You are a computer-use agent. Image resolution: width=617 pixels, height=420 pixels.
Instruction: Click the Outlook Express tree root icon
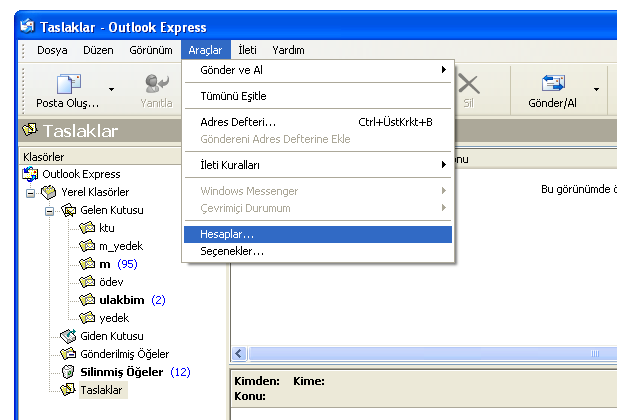tap(30, 174)
